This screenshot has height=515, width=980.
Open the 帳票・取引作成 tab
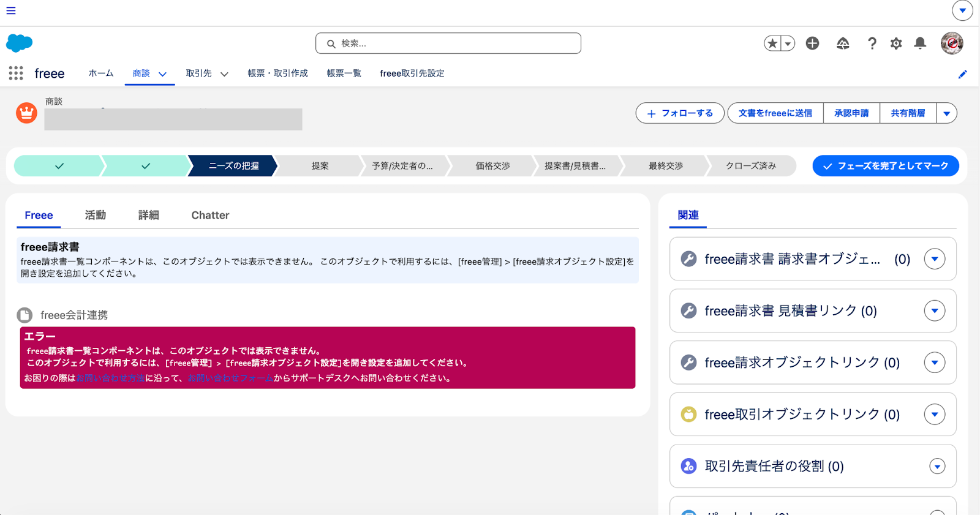[278, 73]
